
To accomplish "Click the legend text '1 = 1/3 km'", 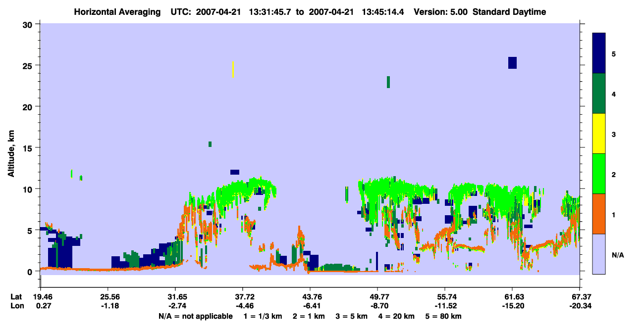I will click(x=263, y=316).
